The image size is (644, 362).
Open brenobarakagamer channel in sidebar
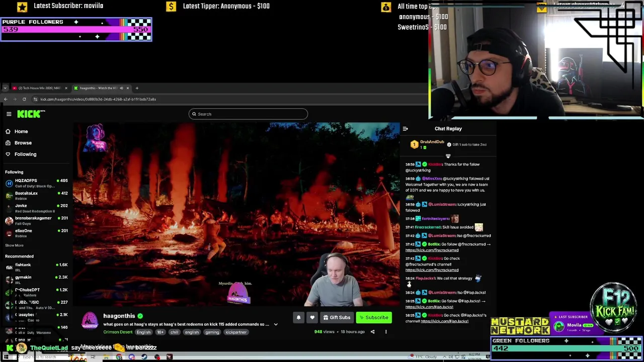click(x=36, y=221)
